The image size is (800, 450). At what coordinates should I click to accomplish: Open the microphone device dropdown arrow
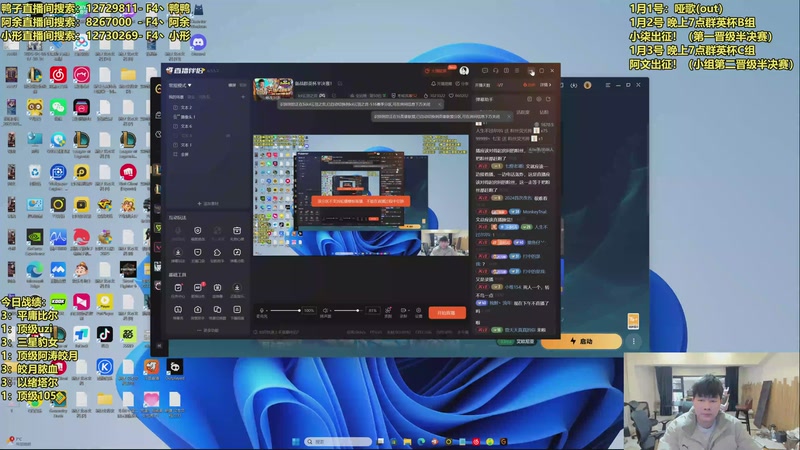tap(267, 311)
